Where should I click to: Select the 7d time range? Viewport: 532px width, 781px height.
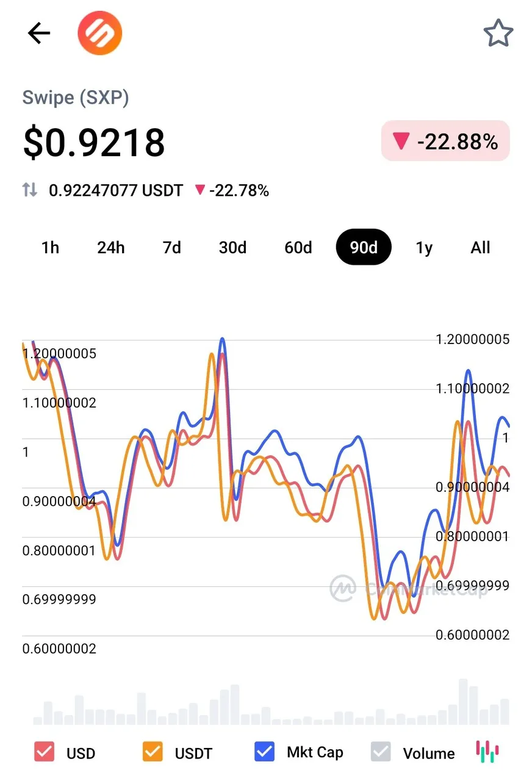[x=172, y=247]
